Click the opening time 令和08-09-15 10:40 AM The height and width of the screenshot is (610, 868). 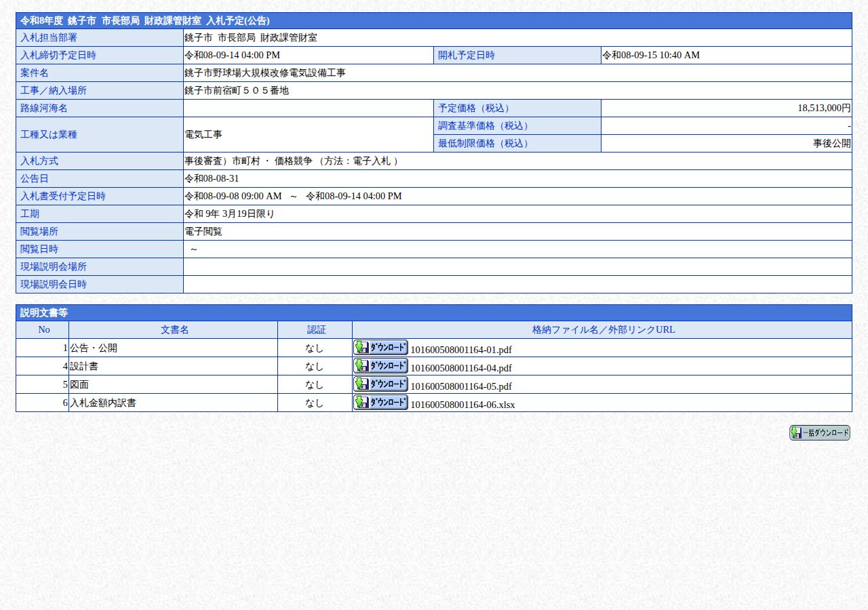[651, 56]
